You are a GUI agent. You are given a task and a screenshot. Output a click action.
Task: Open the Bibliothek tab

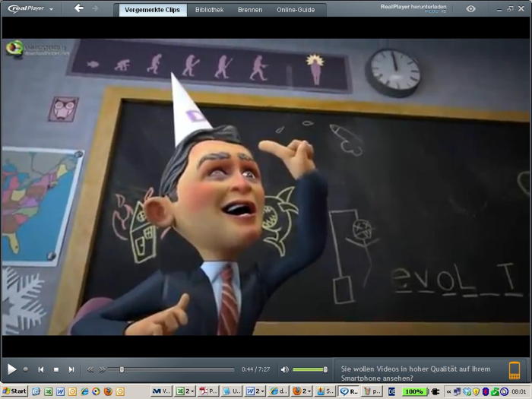pyautogui.click(x=209, y=10)
